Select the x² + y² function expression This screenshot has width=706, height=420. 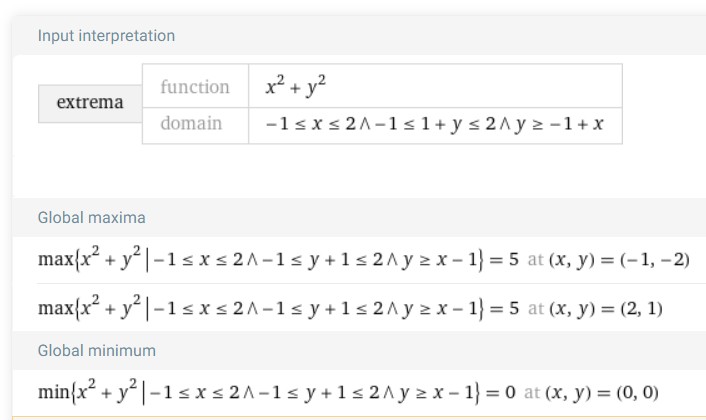tap(296, 86)
